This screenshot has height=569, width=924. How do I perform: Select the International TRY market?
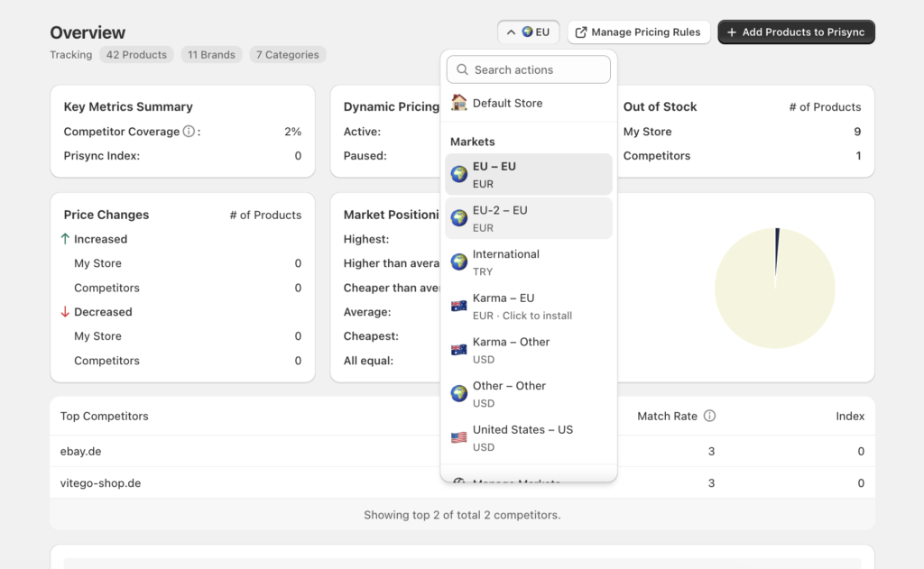point(529,262)
